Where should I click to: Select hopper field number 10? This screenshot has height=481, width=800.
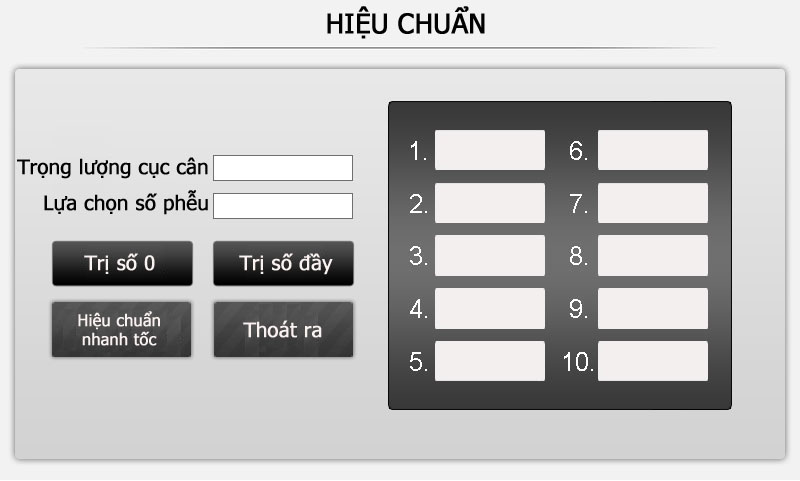tap(653, 361)
